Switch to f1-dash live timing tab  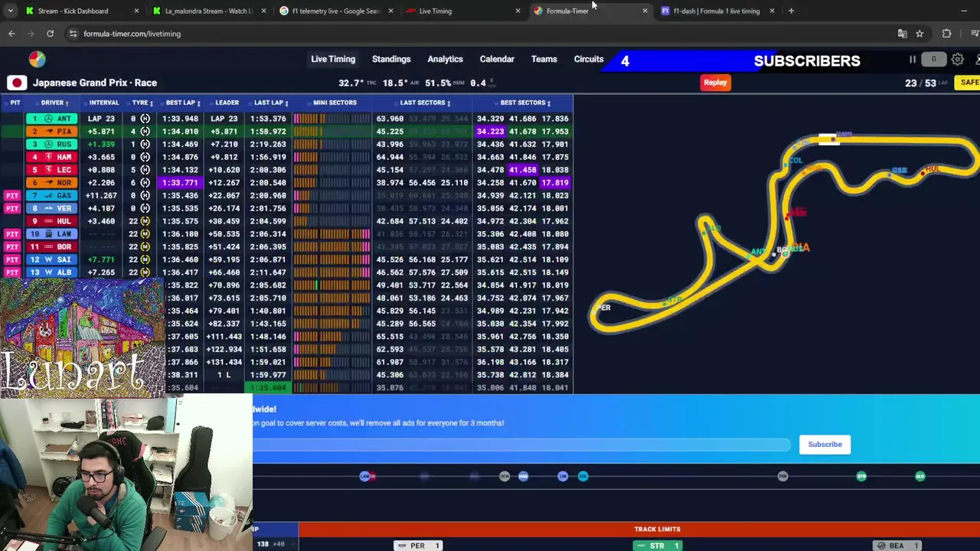tap(717, 11)
